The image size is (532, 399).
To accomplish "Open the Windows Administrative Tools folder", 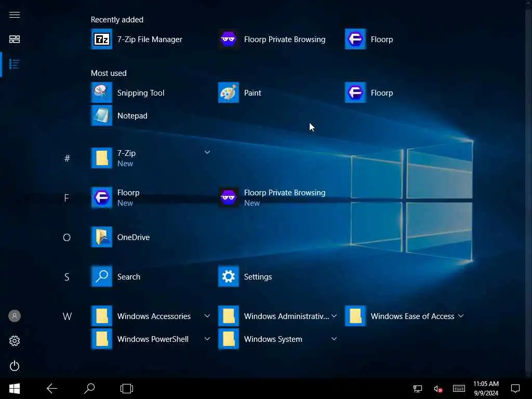I will [x=278, y=316].
